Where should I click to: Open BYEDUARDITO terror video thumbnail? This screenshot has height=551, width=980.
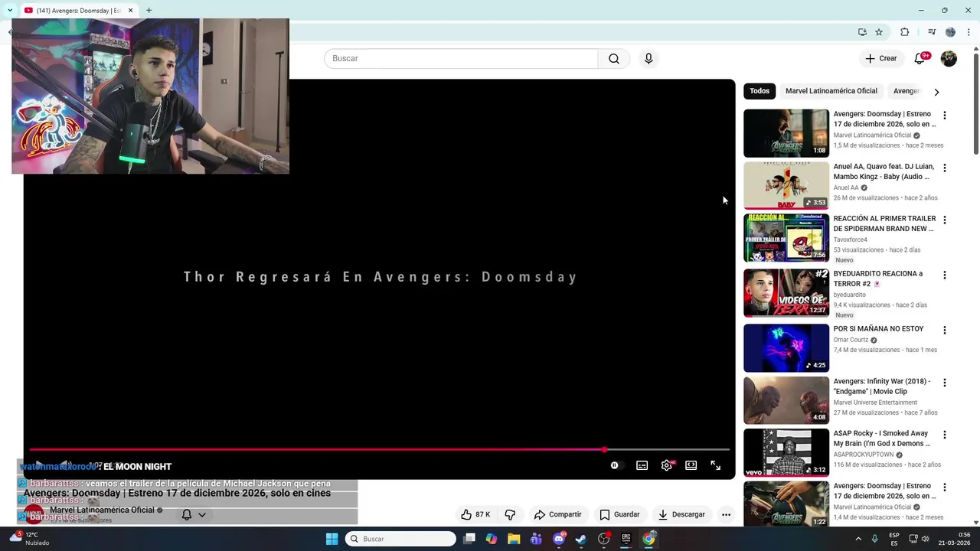pos(786,292)
